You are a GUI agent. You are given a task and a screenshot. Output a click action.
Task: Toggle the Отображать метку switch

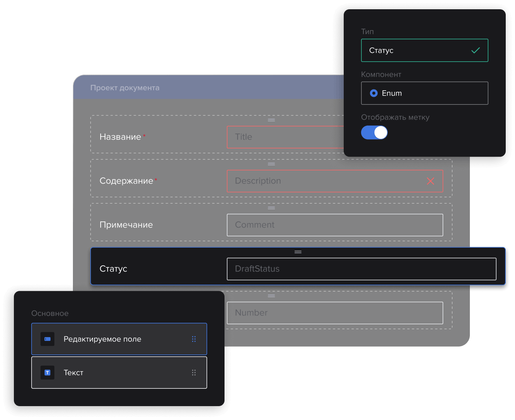[x=374, y=133]
